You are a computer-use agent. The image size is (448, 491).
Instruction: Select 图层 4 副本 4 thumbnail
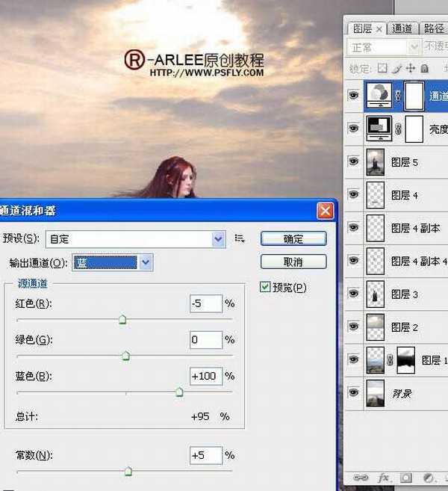pyautogui.click(x=375, y=261)
